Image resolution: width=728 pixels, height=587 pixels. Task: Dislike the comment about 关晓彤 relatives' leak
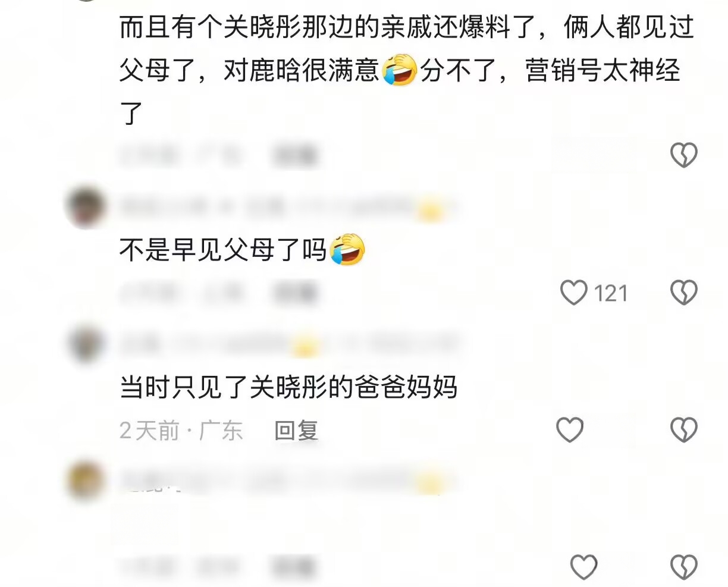coord(684,155)
